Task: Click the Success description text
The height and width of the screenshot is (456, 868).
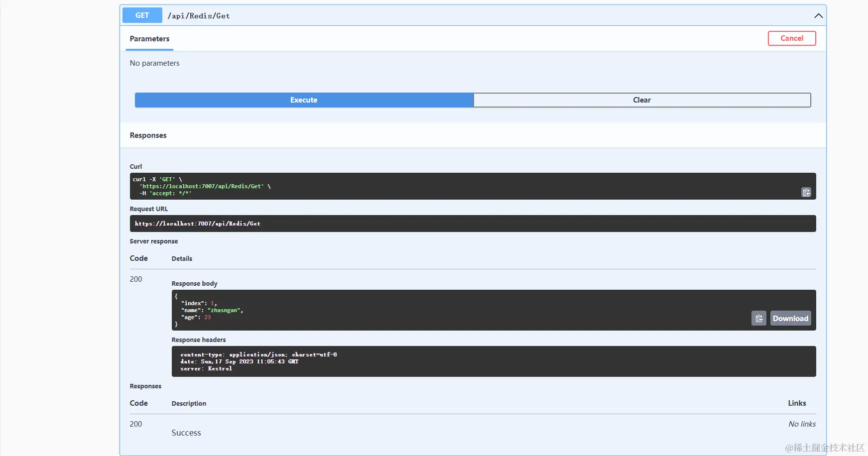Action: (186, 433)
